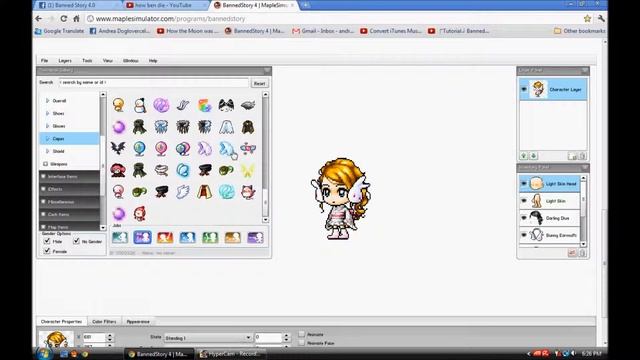This screenshot has height=360, width=640.
Task: Open the Windows Start orb
Action: pyautogui.click(x=44, y=353)
